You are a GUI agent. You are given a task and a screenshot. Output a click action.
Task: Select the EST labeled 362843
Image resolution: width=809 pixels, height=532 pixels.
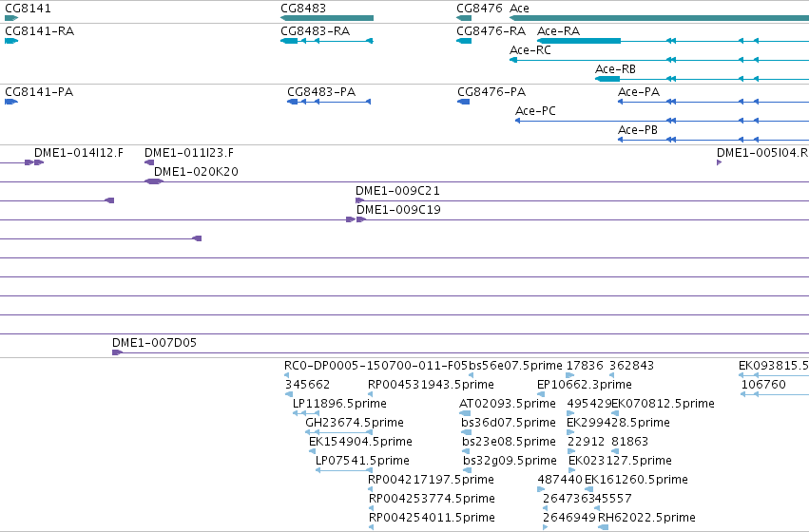pos(631,366)
